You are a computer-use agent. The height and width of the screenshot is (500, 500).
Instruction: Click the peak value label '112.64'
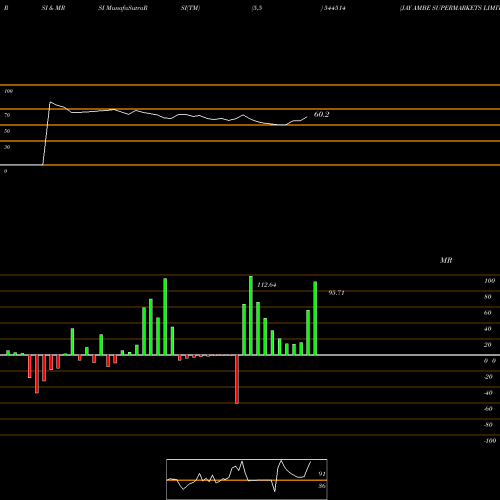[267, 285]
